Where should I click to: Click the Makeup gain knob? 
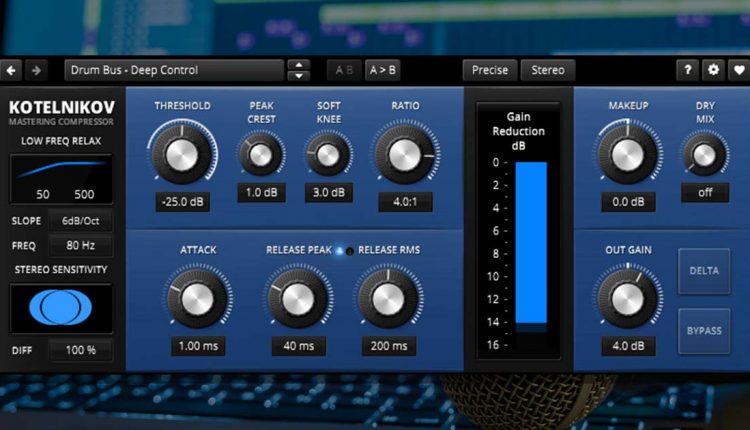[x=628, y=154]
